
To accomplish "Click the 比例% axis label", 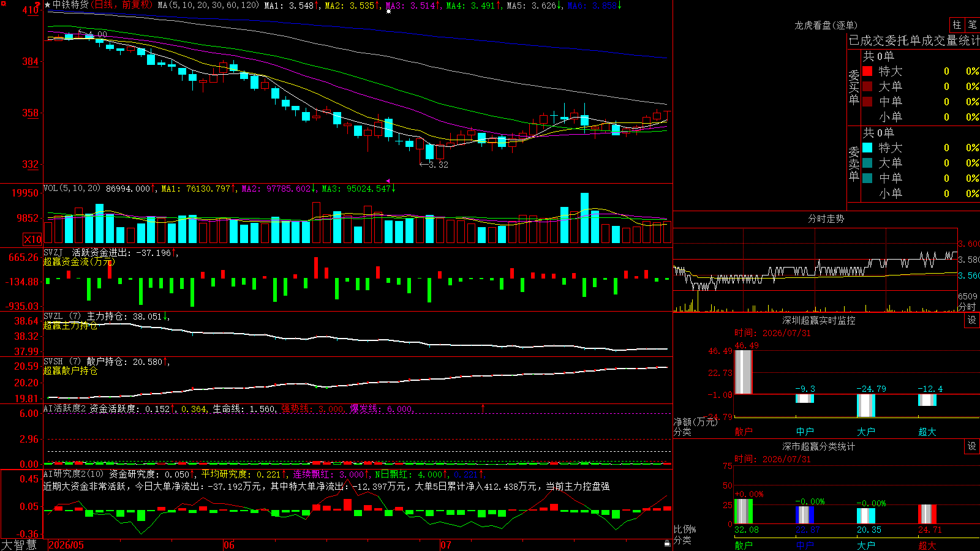I will pos(685,530).
